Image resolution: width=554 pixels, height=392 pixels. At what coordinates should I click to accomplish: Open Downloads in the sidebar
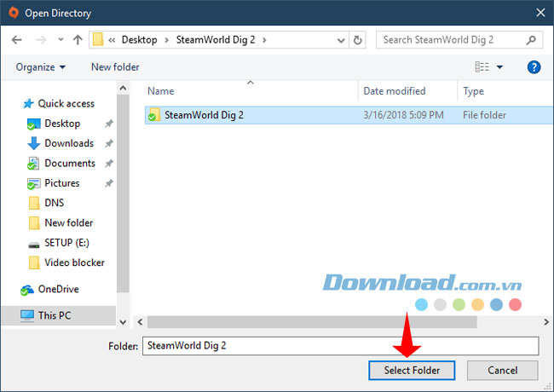tap(69, 143)
